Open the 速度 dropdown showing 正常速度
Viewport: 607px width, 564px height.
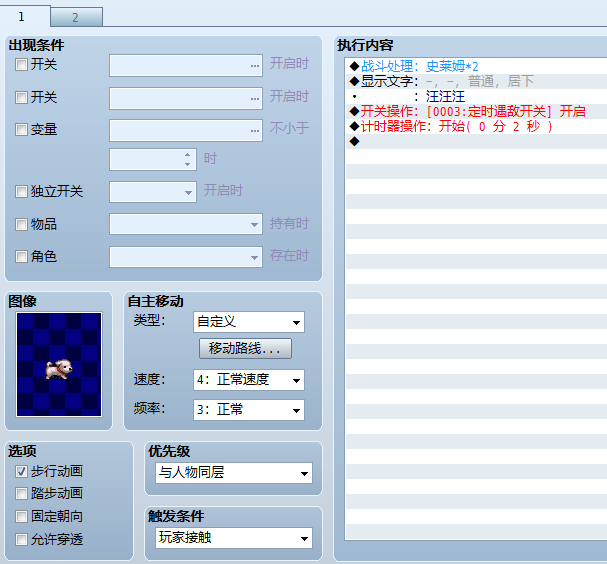tap(249, 380)
